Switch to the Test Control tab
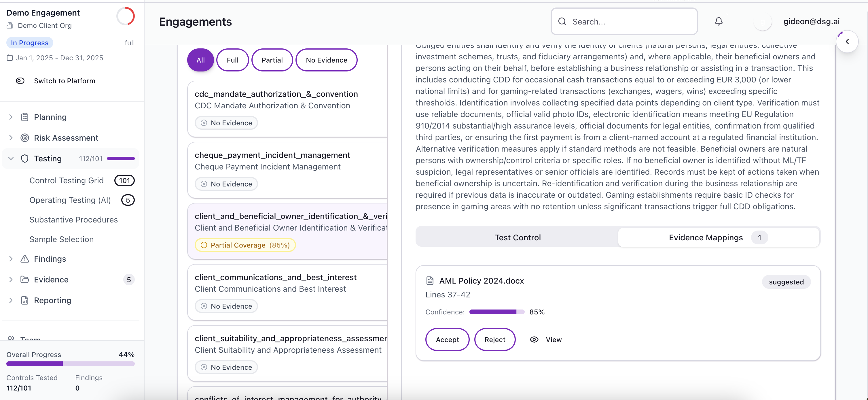The image size is (868, 400). pyautogui.click(x=517, y=237)
